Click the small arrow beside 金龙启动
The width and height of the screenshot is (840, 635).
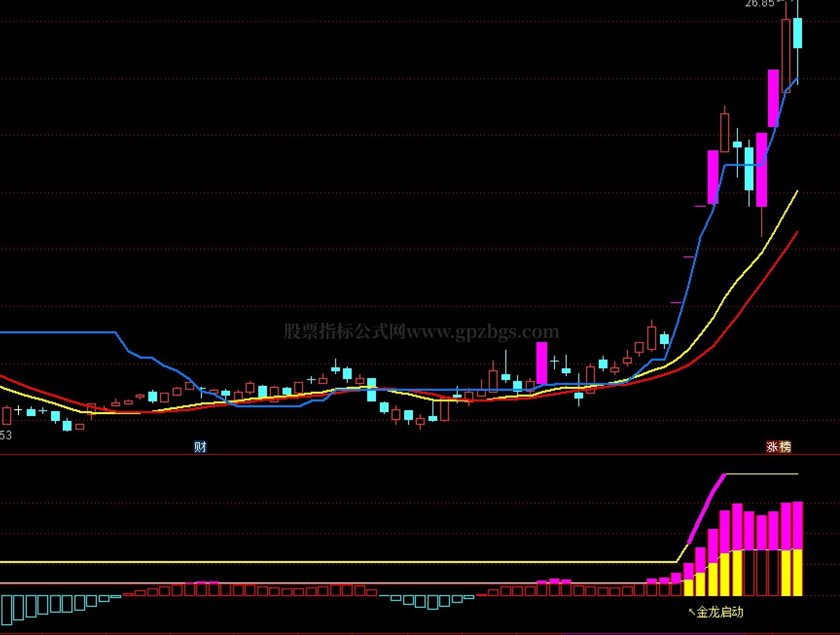pos(692,612)
